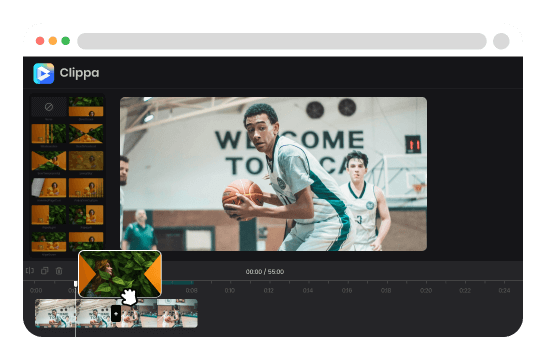Click the duplicate clip icon
547x360 pixels.
point(45,270)
